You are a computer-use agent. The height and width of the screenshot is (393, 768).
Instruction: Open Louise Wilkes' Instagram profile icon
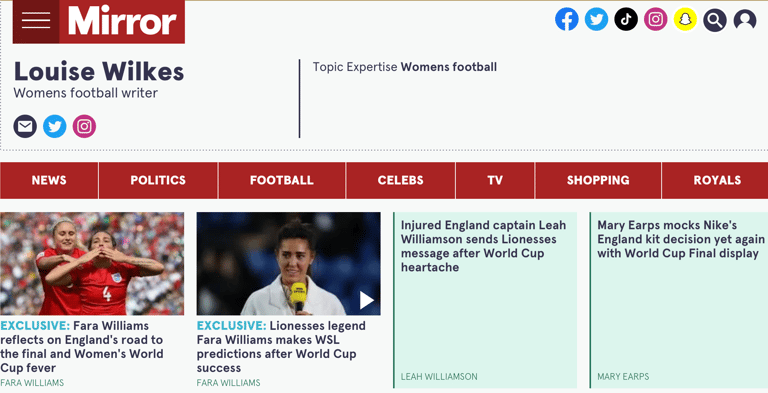point(84,126)
